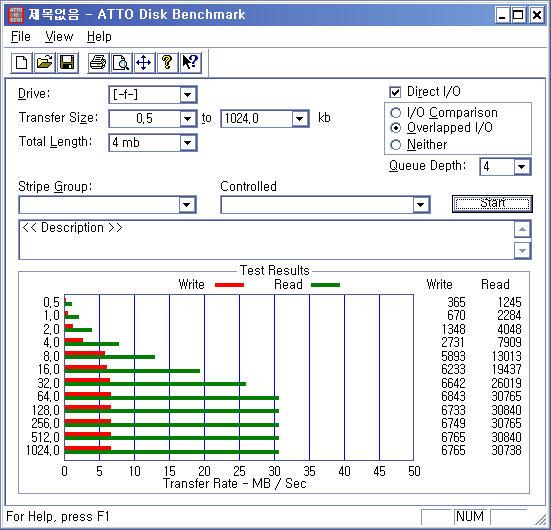Click the 1024.0 row label in chart
This screenshot has height=530, width=551.
[43, 450]
